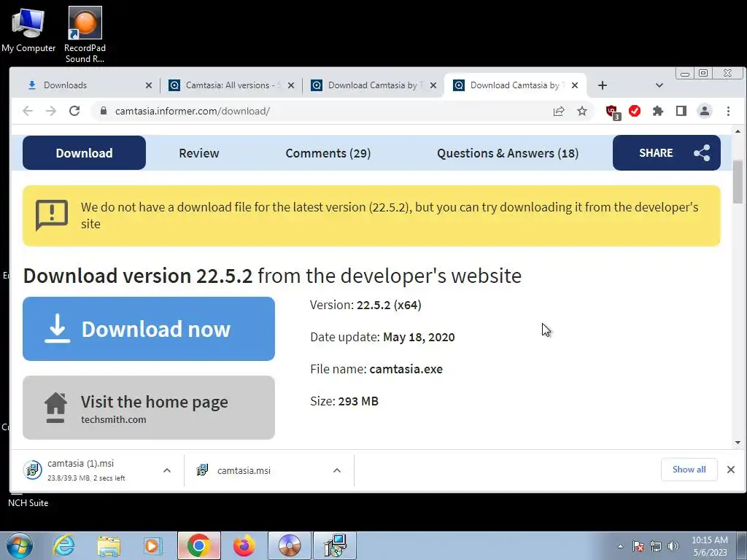This screenshot has height=560, width=747.
Task: Open camtasia (1).msi download item
Action: 86,470
